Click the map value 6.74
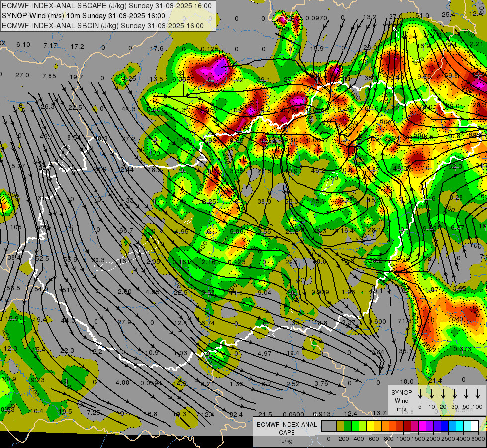This screenshot has width=487, height=448. tap(208, 323)
